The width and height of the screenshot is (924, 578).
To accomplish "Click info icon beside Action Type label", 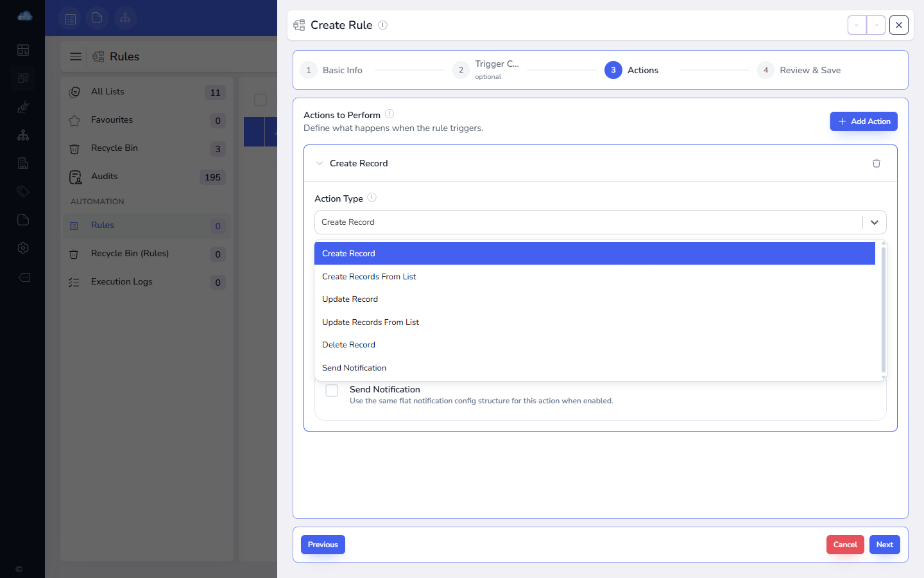I will tap(372, 197).
